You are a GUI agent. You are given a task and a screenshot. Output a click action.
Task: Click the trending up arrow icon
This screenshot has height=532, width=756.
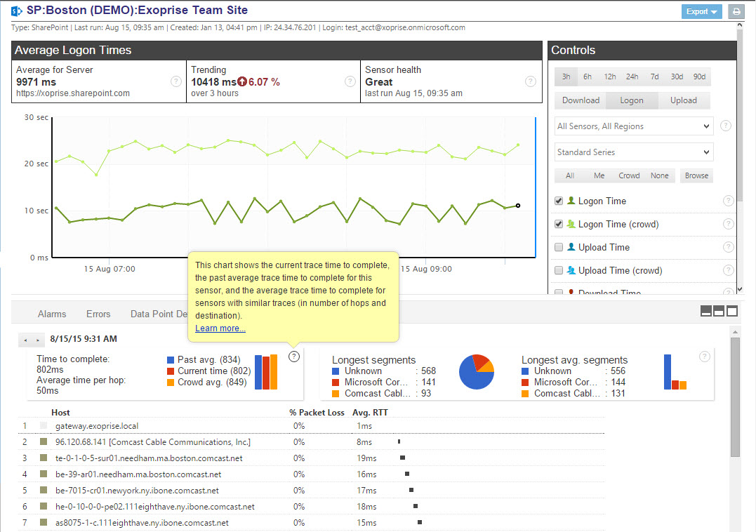(x=242, y=82)
